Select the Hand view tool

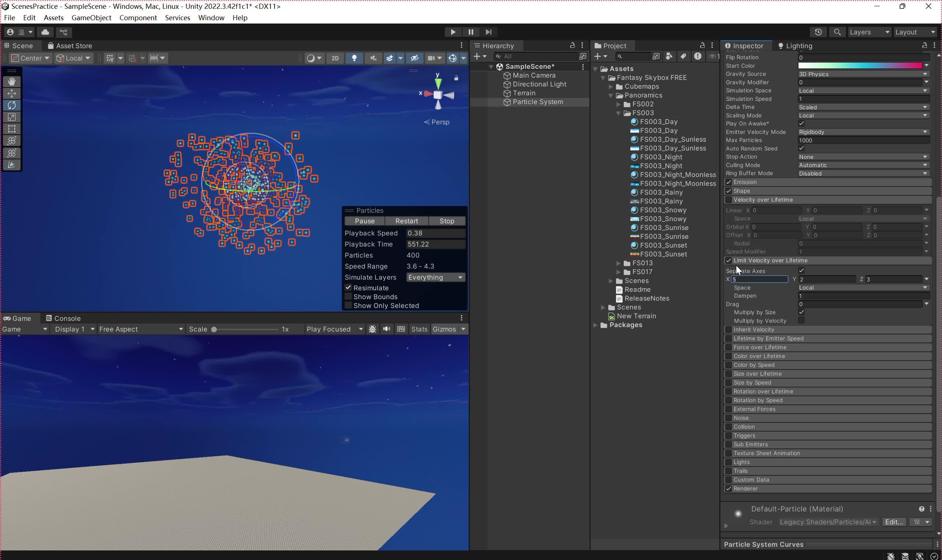pyautogui.click(x=12, y=82)
